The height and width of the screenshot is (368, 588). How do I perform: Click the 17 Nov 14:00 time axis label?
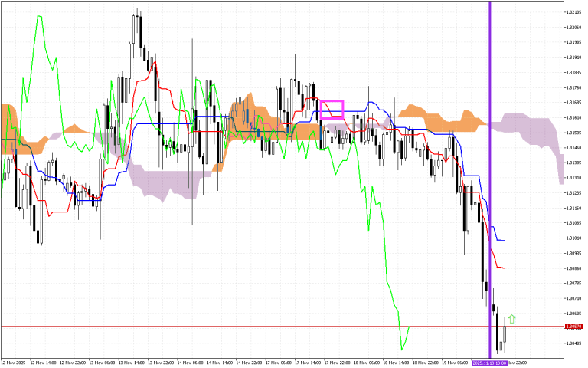[308, 363]
